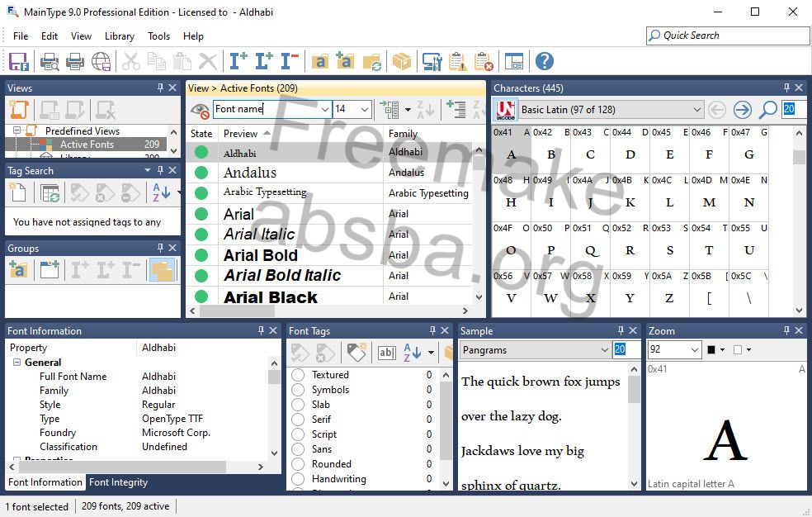Click new tag page icon in Tag Search
812x517 pixels.
coord(19,192)
